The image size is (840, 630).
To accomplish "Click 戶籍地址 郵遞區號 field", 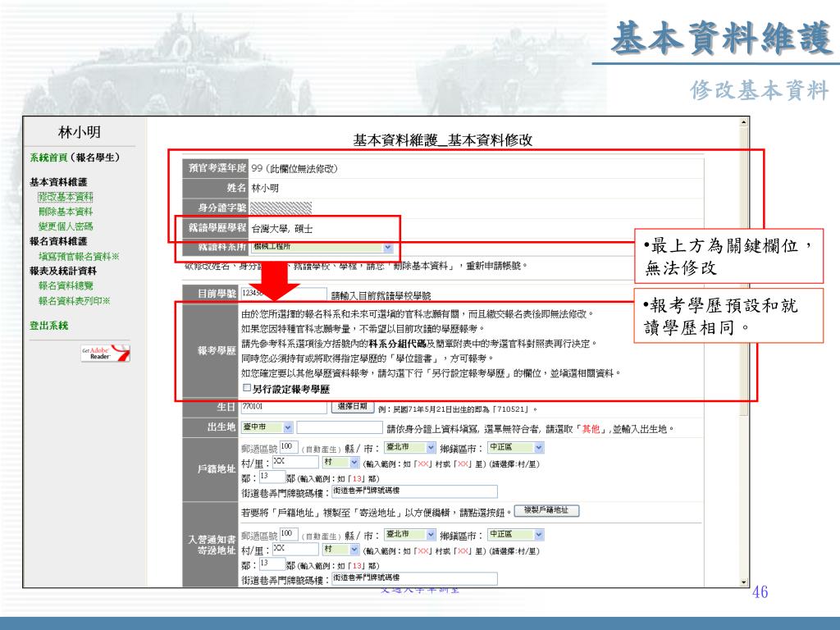I will coord(288,447).
